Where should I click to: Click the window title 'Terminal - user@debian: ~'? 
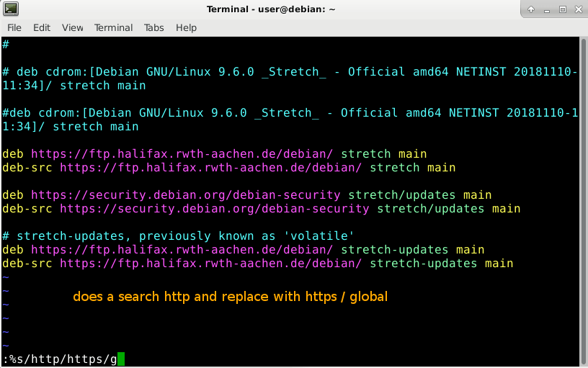(x=271, y=9)
